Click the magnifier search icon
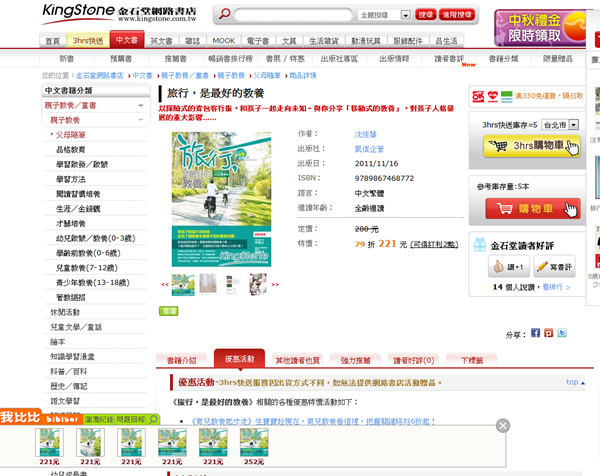 tap(224, 14)
